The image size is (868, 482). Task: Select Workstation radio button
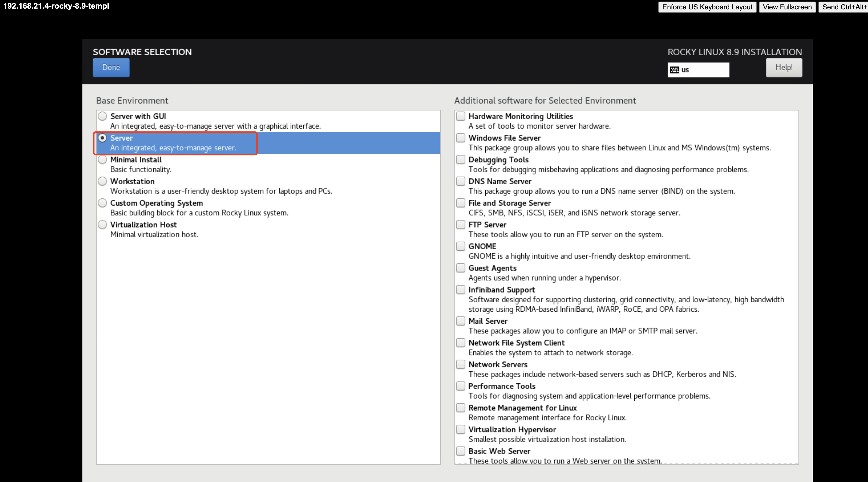click(103, 181)
